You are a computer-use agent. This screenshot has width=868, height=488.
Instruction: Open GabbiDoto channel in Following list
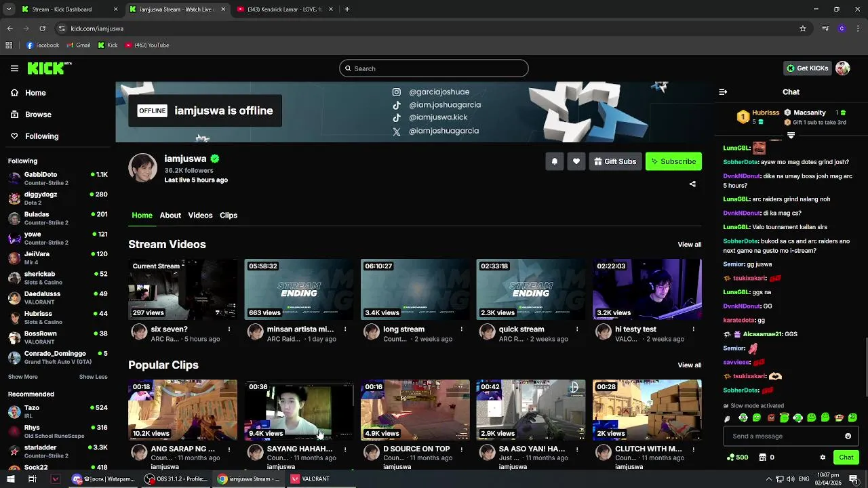58,179
